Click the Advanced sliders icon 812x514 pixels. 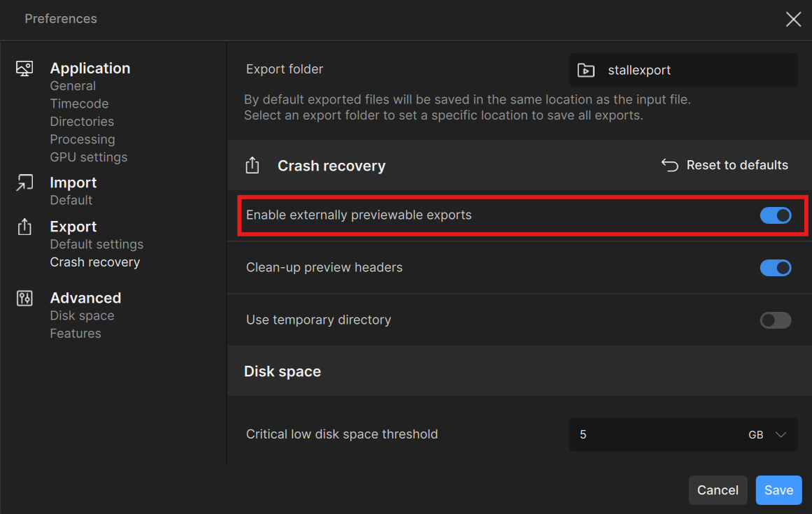click(24, 298)
